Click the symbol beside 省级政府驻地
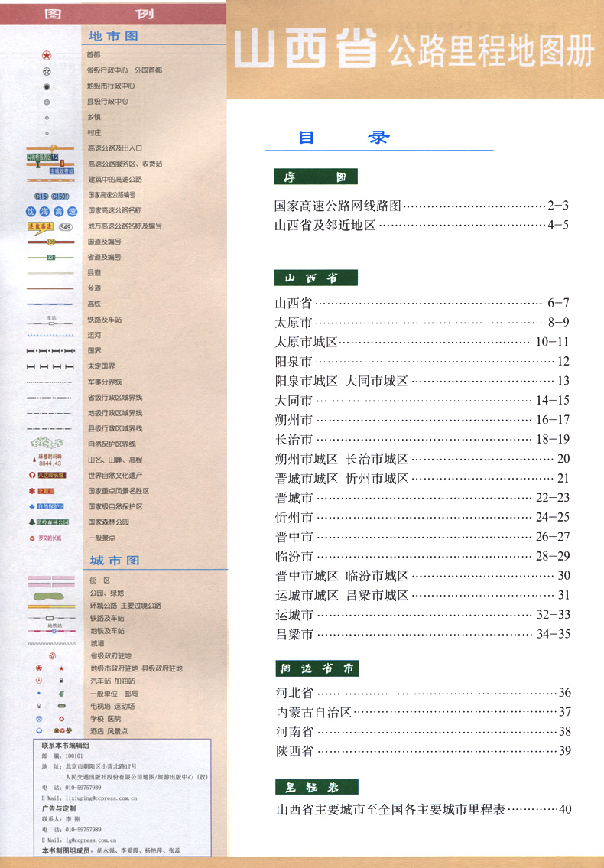 (52, 656)
